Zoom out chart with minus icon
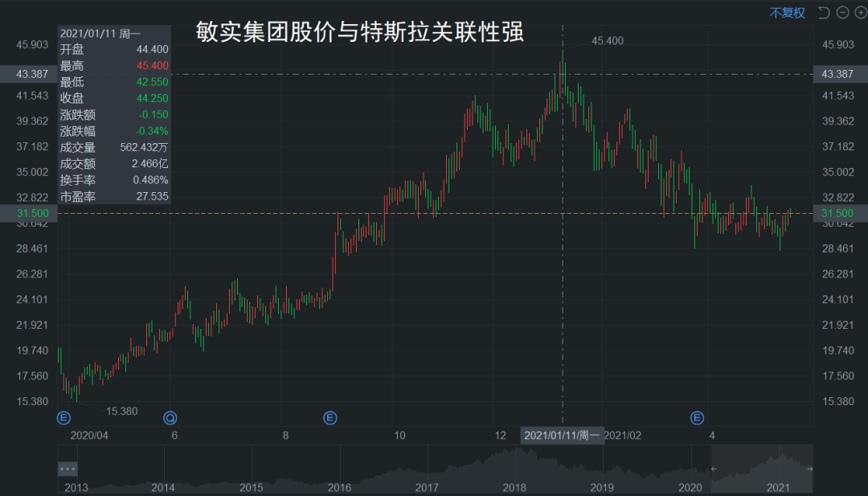This screenshot has width=868, height=496. pyautogui.click(x=842, y=12)
